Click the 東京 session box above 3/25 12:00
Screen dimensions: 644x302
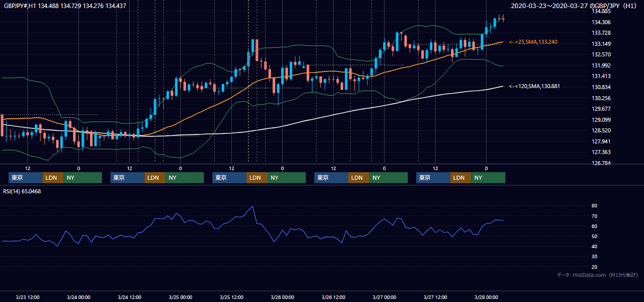[x=229, y=178]
